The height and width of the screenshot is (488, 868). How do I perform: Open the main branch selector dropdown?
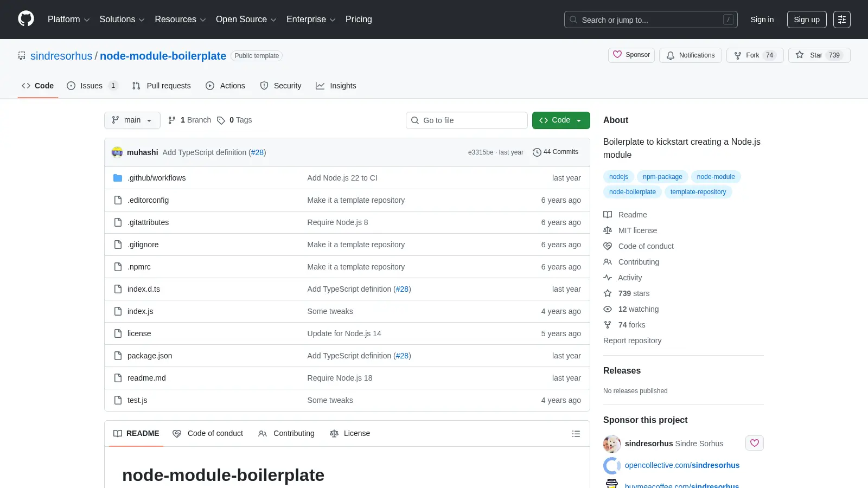click(132, 120)
